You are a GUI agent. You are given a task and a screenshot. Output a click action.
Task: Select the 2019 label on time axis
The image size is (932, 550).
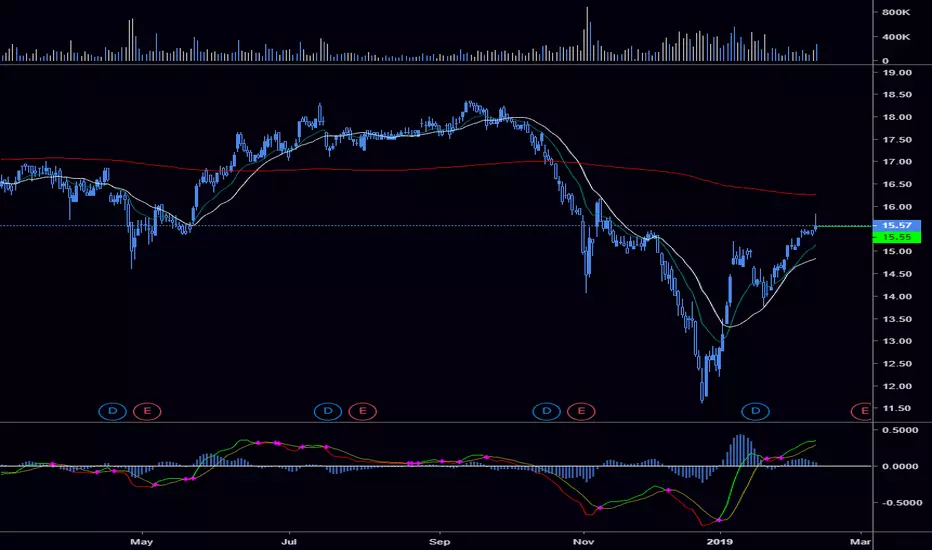click(720, 542)
